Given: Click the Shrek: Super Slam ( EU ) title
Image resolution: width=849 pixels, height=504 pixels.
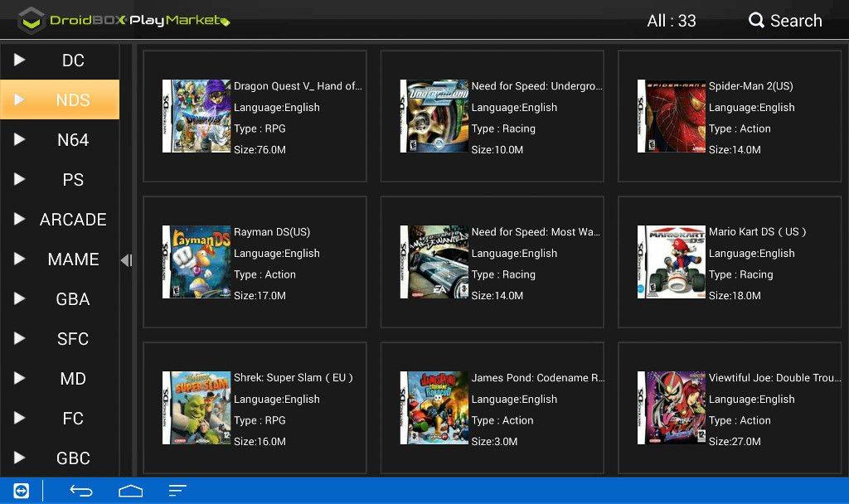Looking at the screenshot, I should click(x=294, y=378).
